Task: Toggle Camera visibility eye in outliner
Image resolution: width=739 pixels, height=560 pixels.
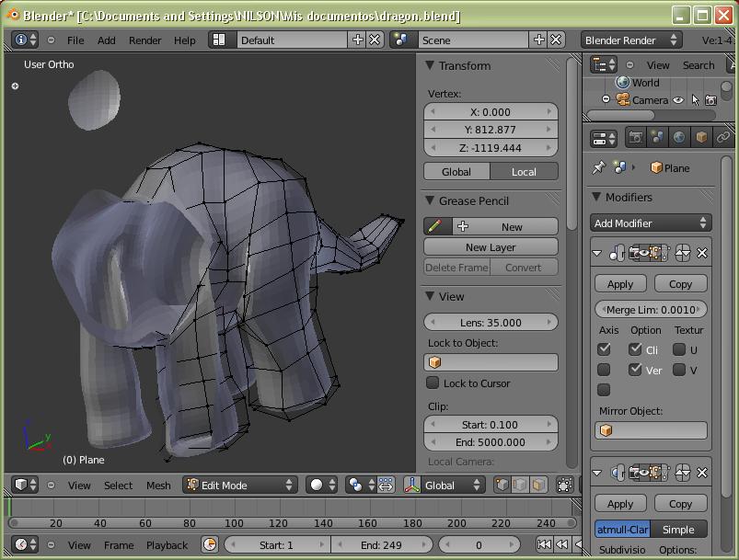Action: coord(678,100)
